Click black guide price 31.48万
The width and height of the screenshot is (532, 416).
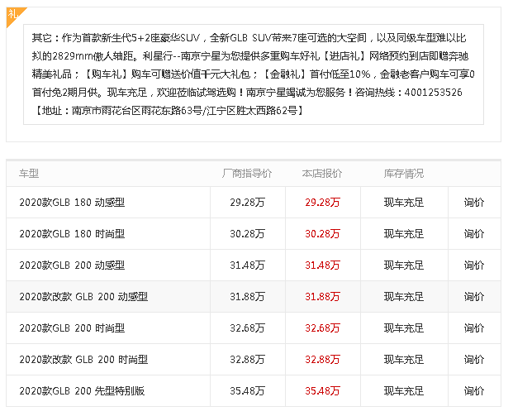pyautogui.click(x=247, y=265)
